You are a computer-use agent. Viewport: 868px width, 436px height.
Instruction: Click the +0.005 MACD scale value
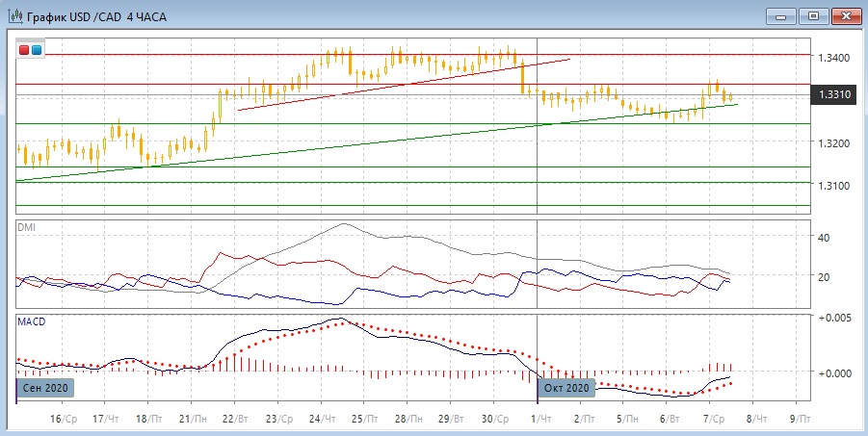[x=835, y=317]
